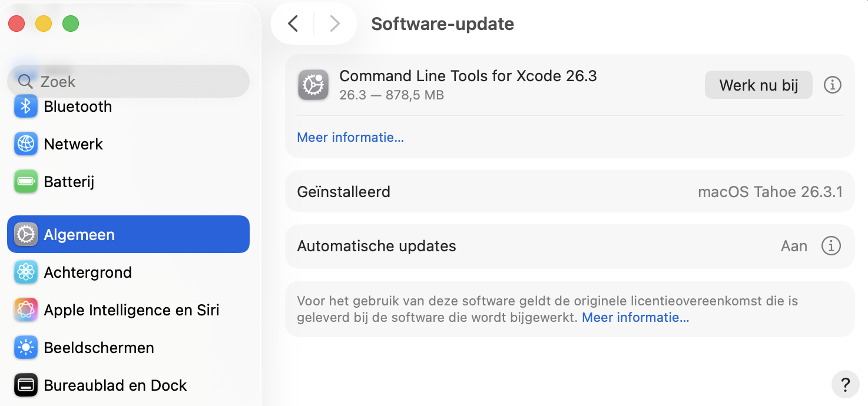Open Beeldschermen via its display icon
The width and height of the screenshot is (868, 406).
click(x=26, y=348)
